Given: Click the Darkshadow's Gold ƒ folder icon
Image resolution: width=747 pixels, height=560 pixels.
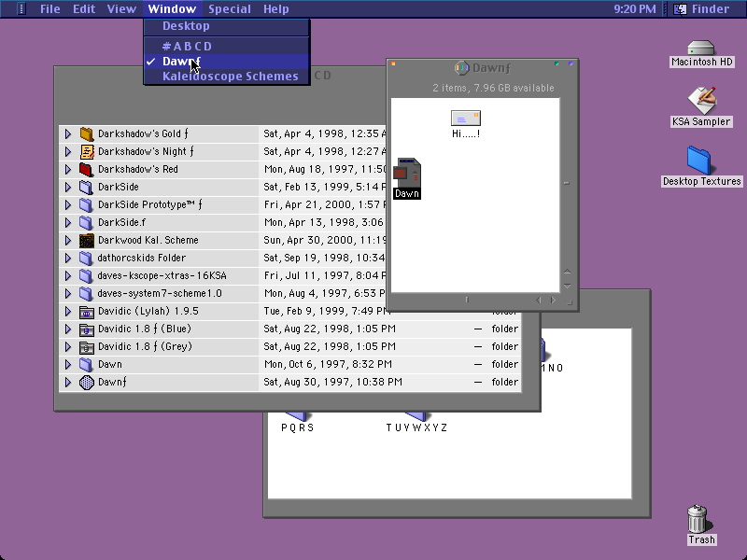Looking at the screenshot, I should coord(86,133).
